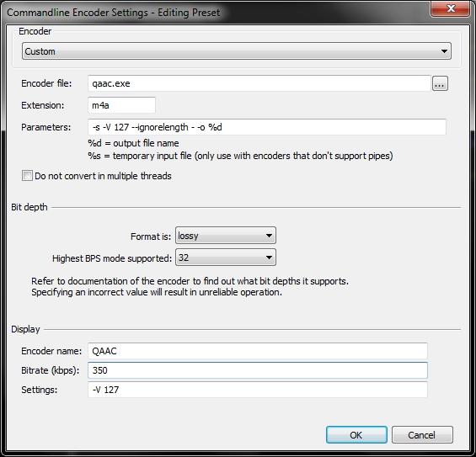This screenshot has width=476, height=457.
Task: Focus the Encoder file field with qaac.exe
Action: tap(259, 83)
